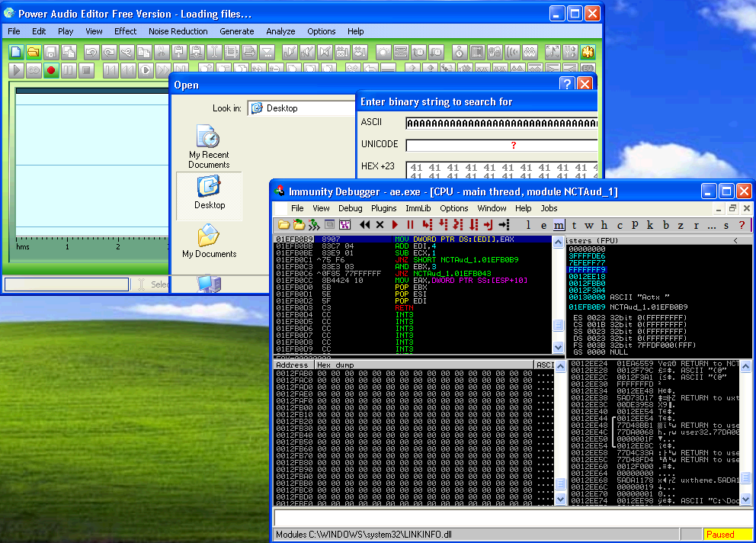Click red question mark help icon in debugger
The image size is (756, 543).
click(x=742, y=225)
